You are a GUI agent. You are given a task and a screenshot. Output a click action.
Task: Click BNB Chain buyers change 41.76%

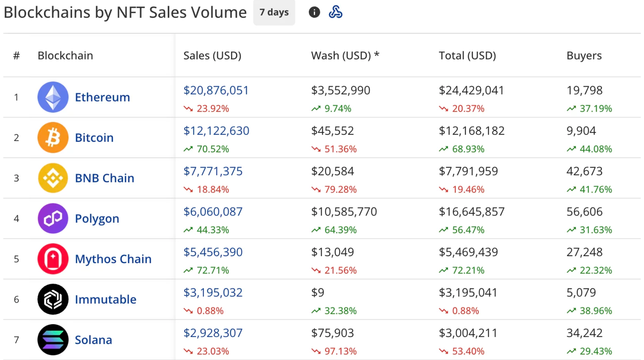click(589, 189)
